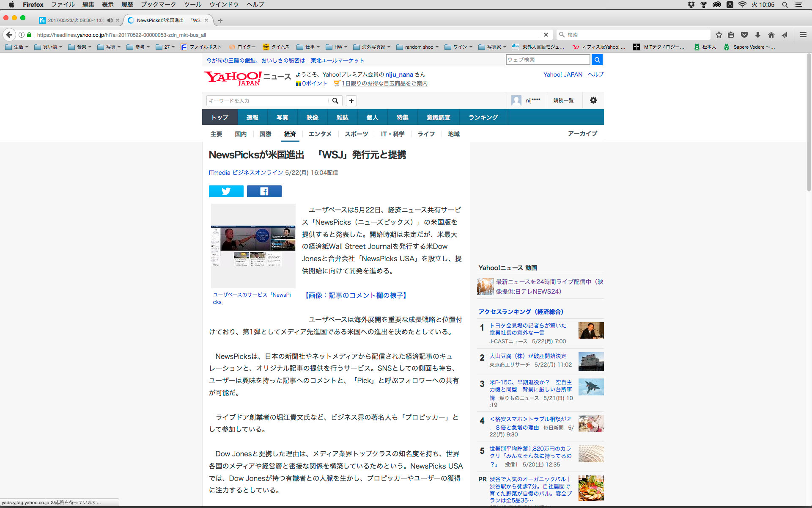This screenshot has height=508, width=812.
Task: Select the IT・科学 category tab
Action: 392,134
